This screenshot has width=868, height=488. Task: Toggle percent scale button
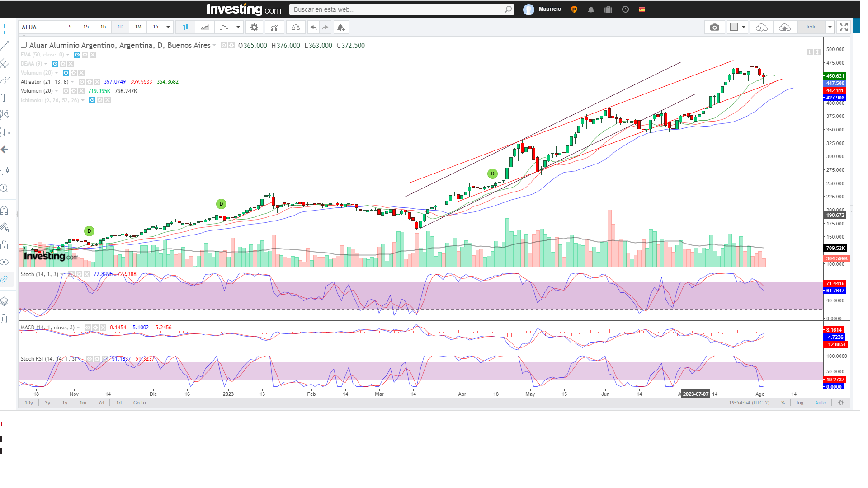coord(783,403)
